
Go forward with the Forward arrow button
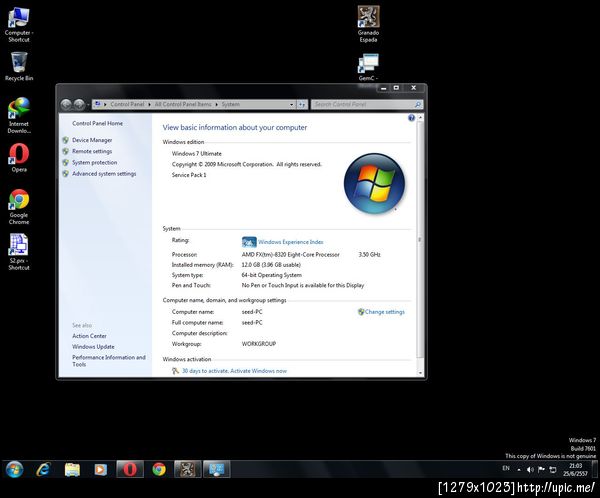[x=79, y=104]
